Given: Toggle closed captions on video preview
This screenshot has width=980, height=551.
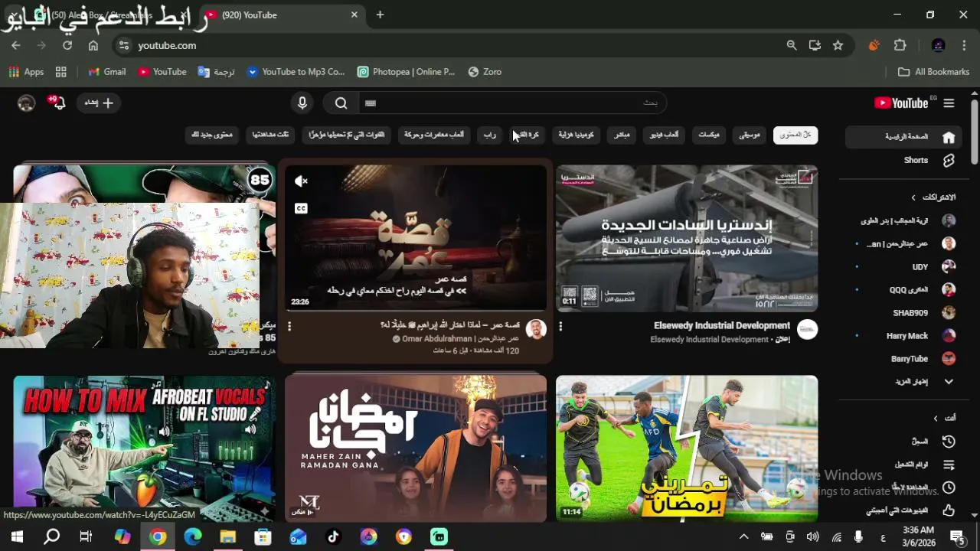Looking at the screenshot, I should click(x=301, y=208).
